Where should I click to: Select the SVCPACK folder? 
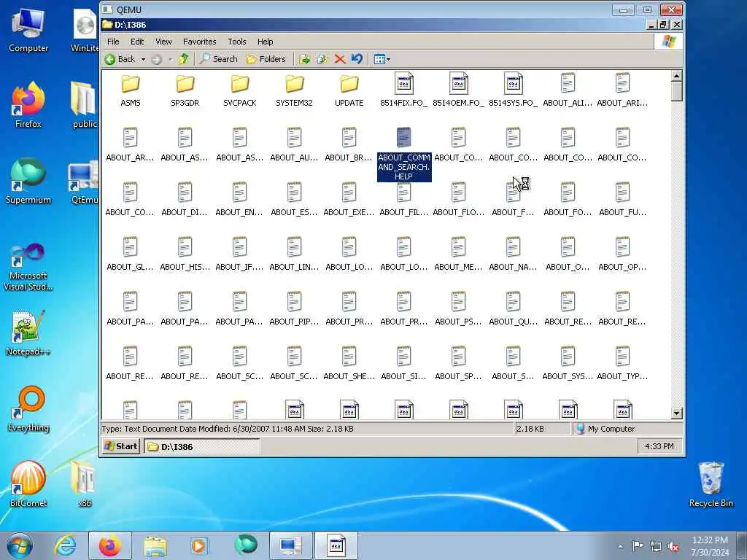click(x=239, y=90)
